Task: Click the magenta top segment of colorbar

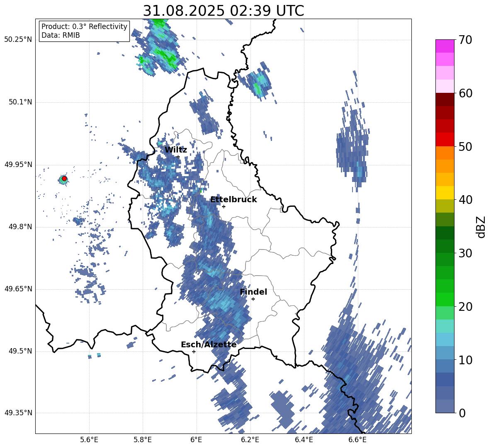Action: pyautogui.click(x=445, y=46)
